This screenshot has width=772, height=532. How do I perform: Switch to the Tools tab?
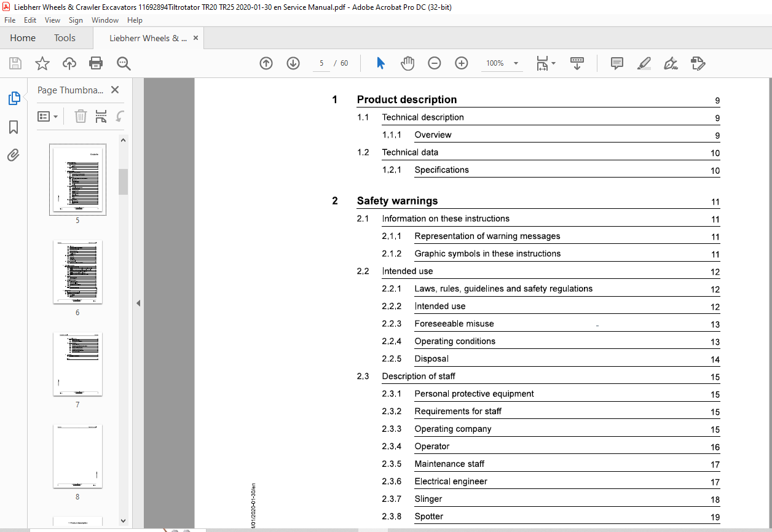(65, 38)
